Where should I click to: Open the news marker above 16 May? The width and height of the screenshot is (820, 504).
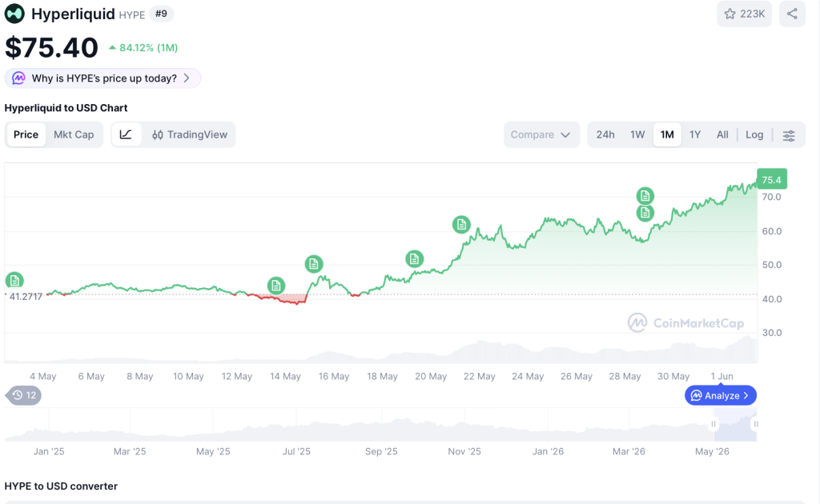point(314,264)
